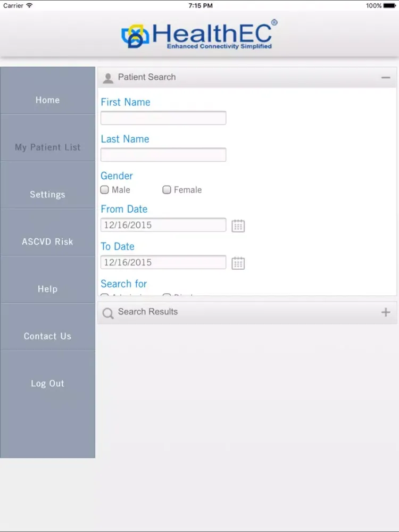Open the To Date calendar picker

(x=238, y=263)
